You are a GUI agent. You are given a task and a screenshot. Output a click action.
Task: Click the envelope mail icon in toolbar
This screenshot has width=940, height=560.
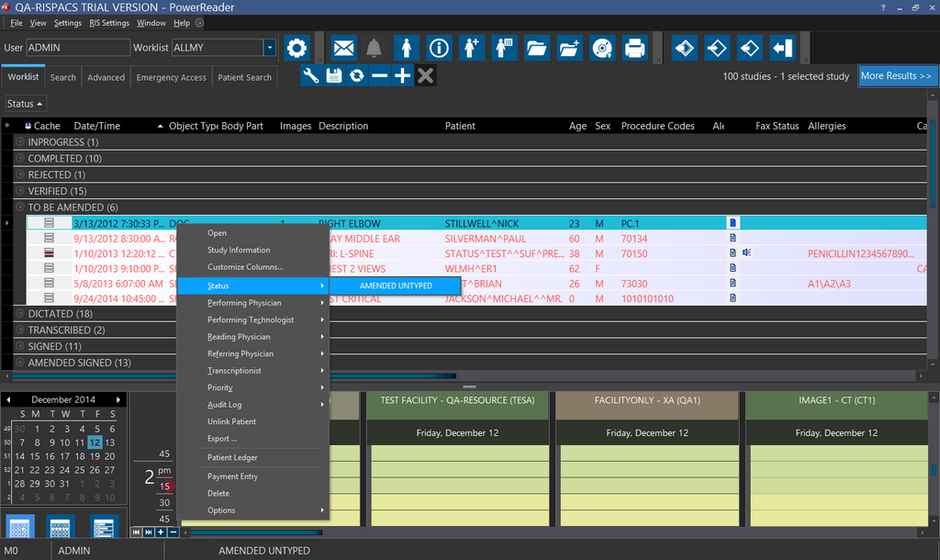(x=343, y=48)
